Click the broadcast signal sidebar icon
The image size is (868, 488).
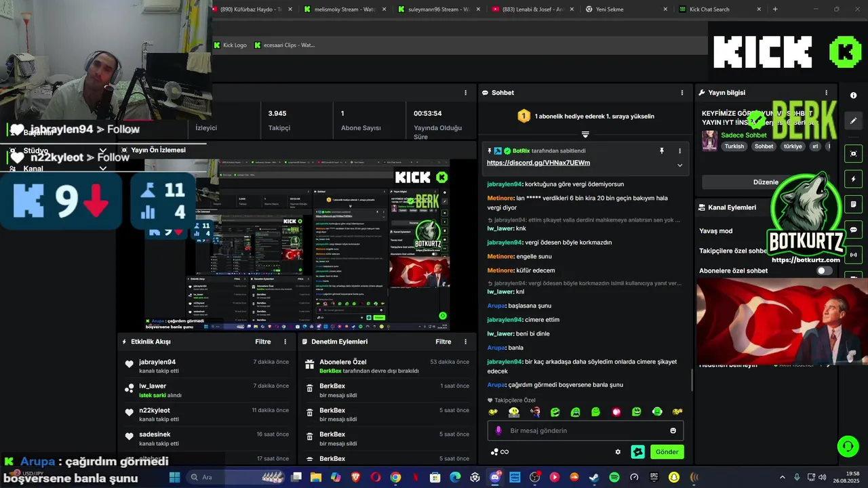pyautogui.click(x=853, y=255)
